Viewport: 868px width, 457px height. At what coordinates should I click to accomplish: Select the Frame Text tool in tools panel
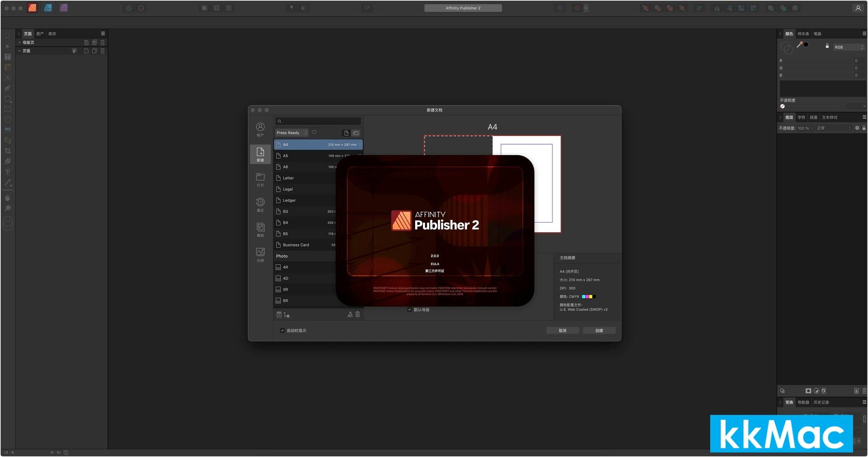tap(8, 57)
